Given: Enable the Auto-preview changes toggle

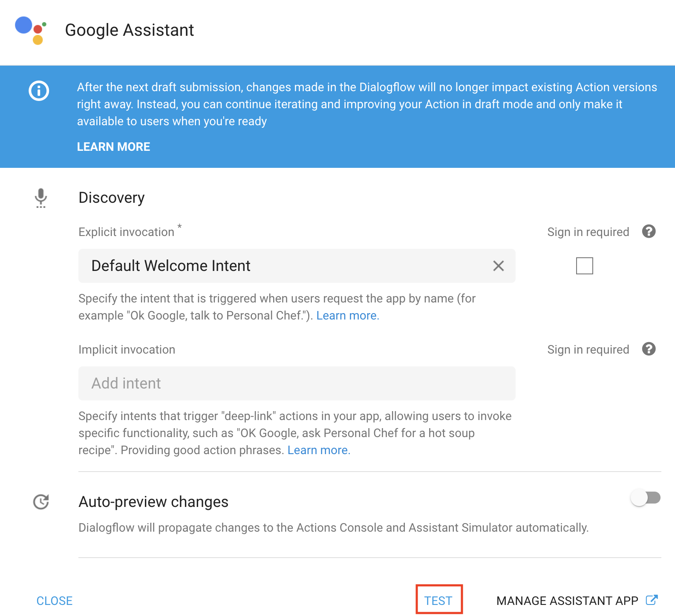Looking at the screenshot, I should pos(646,498).
